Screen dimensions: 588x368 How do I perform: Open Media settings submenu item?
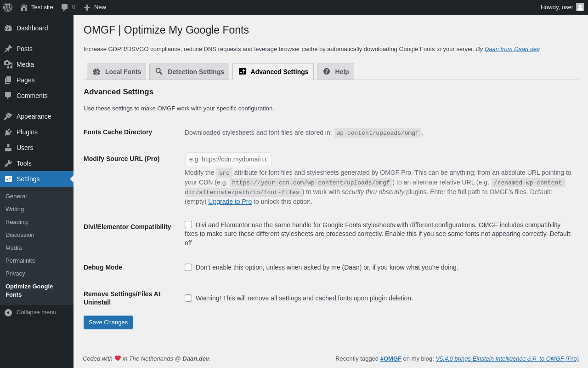tap(37, 248)
